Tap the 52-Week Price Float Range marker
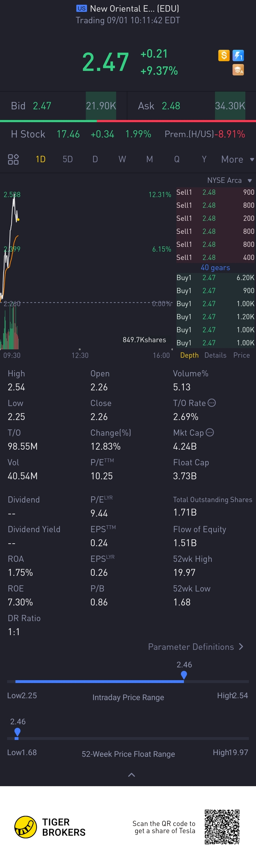The height and width of the screenshot is (868, 256). 17,732
